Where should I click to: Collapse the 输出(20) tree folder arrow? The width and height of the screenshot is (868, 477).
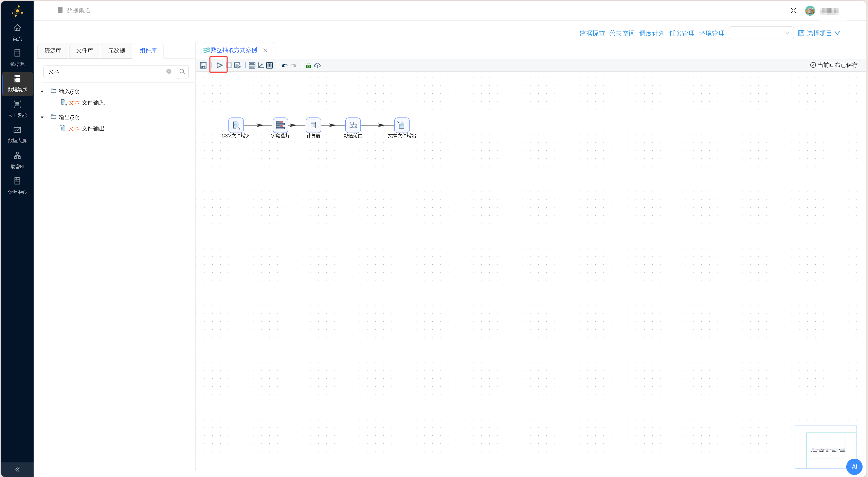(x=42, y=117)
